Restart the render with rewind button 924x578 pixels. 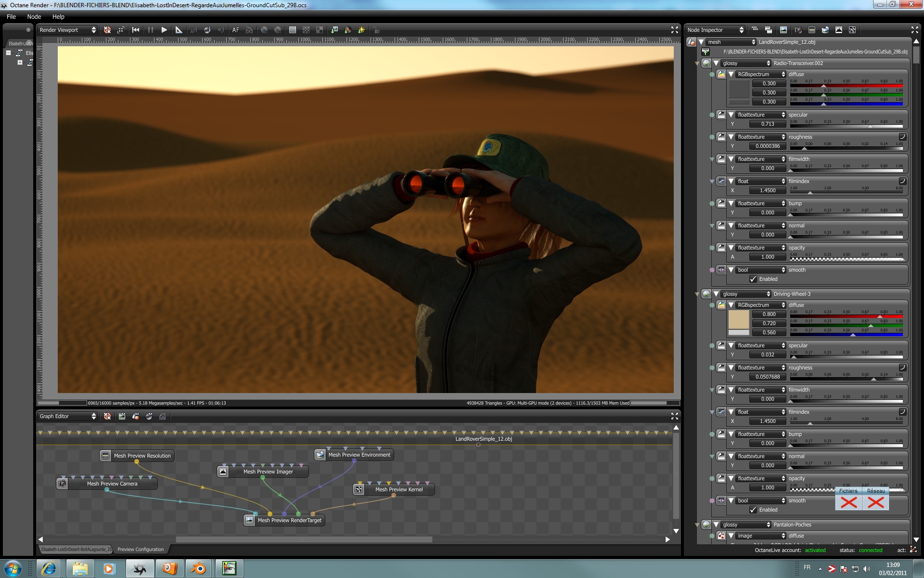(x=136, y=30)
